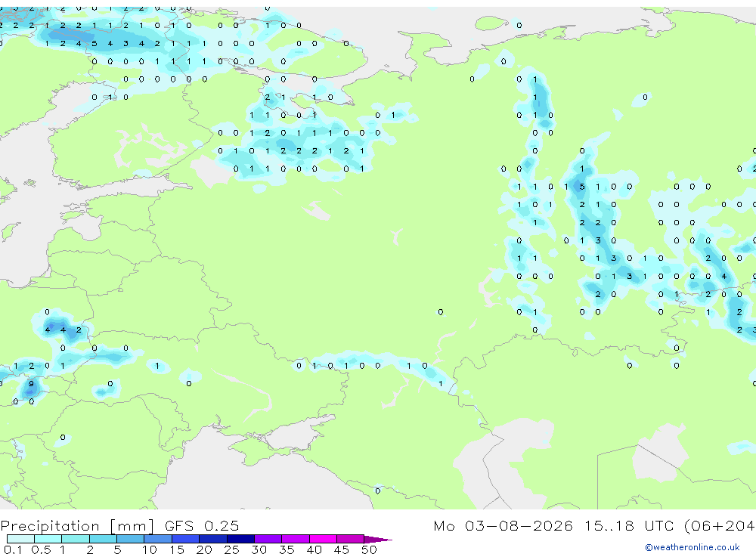Screen dimensions: 756x554
Task: Select the 1–2 mm legend color swatch
Action: [75, 539]
